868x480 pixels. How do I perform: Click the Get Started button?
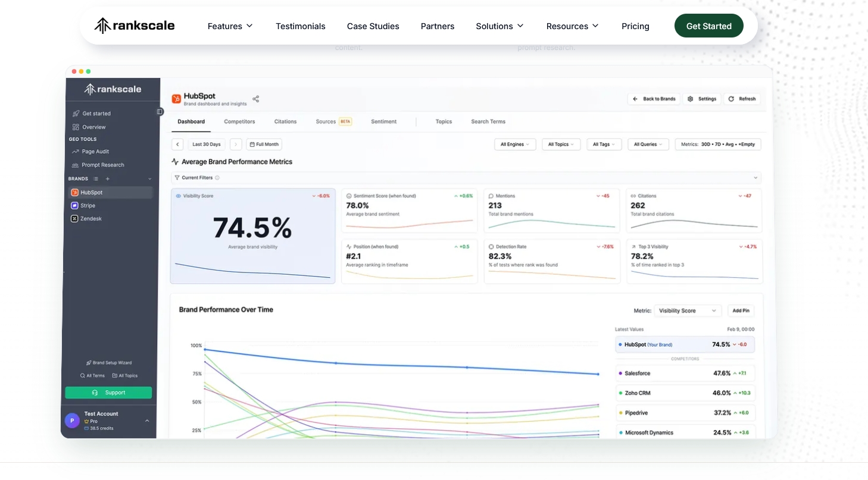click(x=709, y=26)
